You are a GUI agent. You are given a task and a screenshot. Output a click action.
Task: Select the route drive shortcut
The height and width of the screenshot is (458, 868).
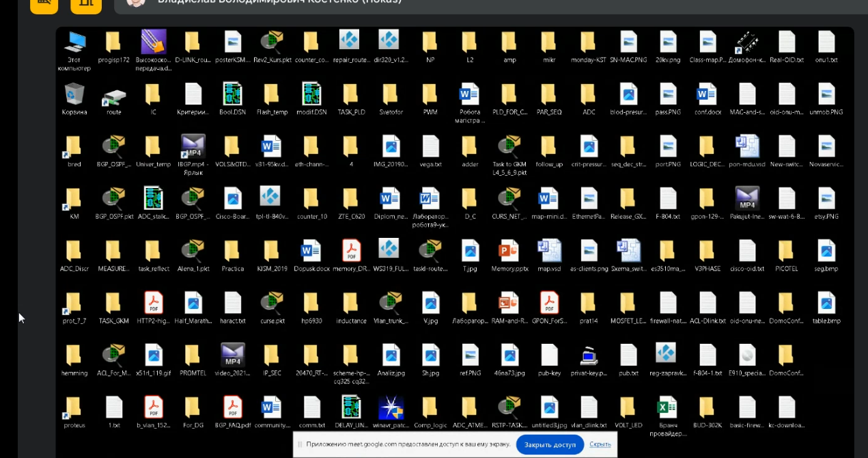(114, 98)
